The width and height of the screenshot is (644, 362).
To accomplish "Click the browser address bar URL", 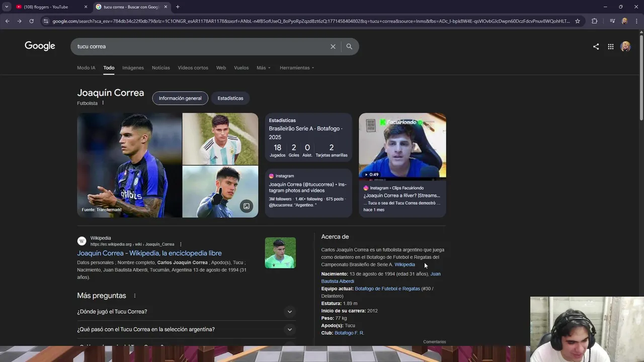I will click(311, 21).
